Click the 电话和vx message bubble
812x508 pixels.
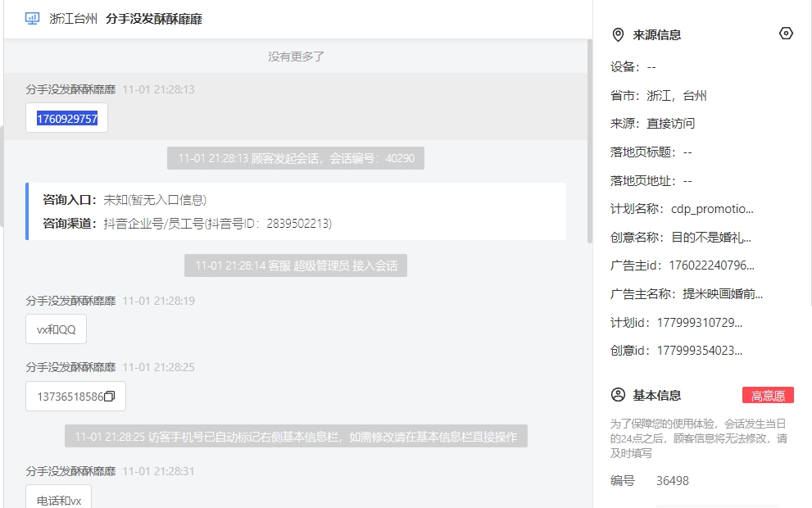coord(58,497)
